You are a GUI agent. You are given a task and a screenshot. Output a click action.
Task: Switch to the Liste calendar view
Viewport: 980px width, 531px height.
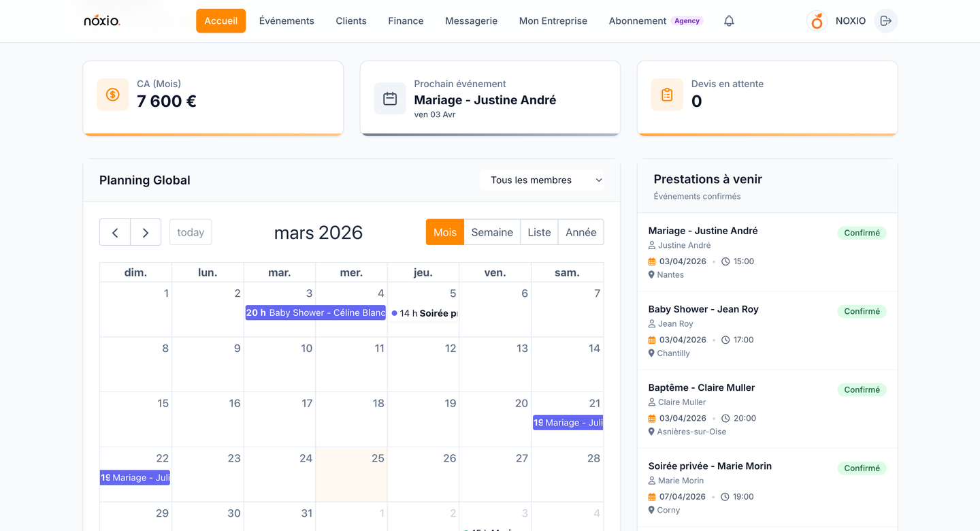[539, 232]
